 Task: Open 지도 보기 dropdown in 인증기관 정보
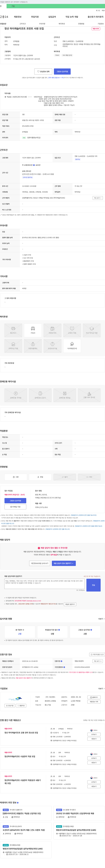click(98, 661)
